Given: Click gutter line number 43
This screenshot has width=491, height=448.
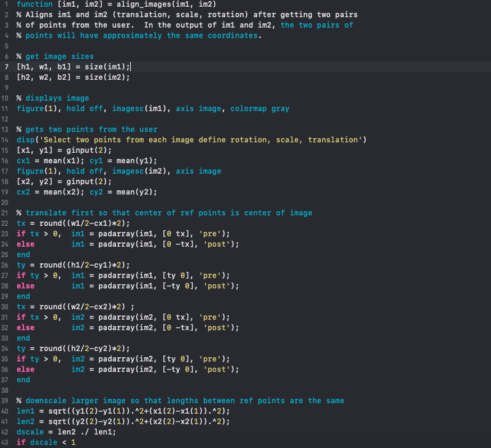Looking at the screenshot, I should pyautogui.click(x=5, y=442).
